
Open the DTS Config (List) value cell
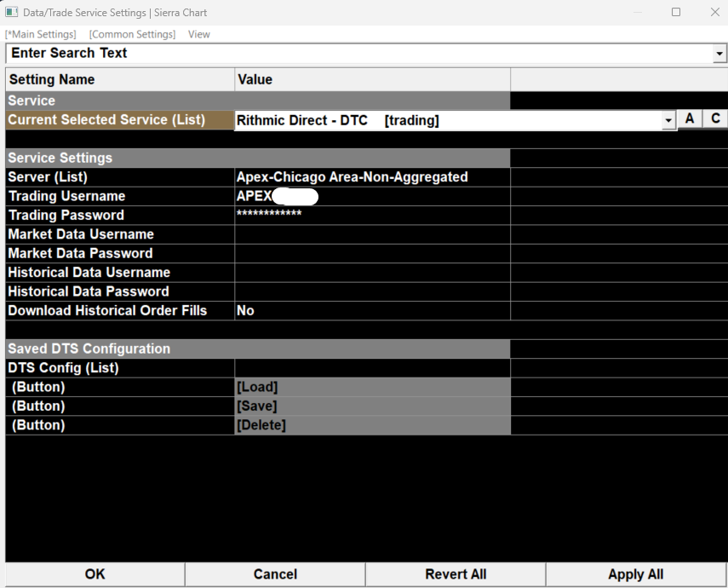coord(372,367)
